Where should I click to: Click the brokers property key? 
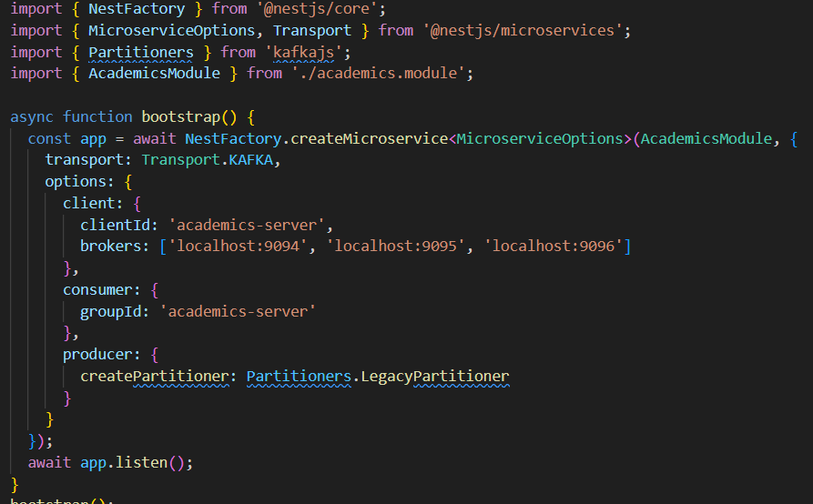(110, 246)
